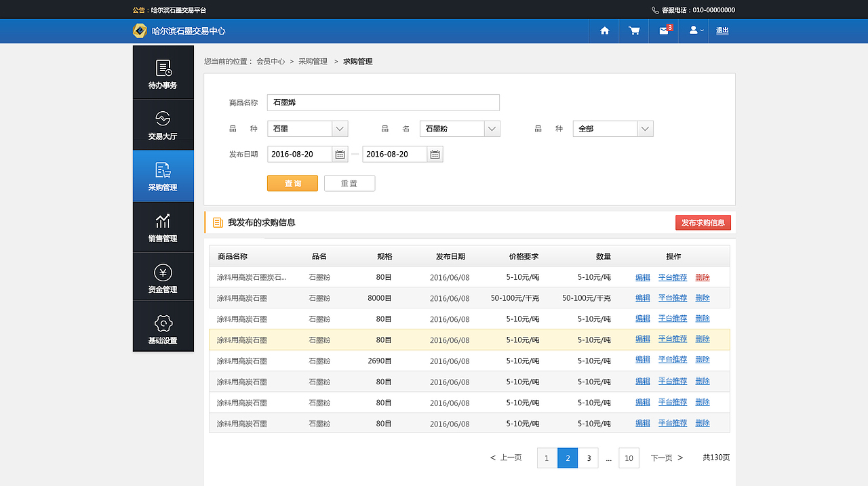This screenshot has width=868, height=486.
Task: Open 交易大厅 from the sidebar
Action: (x=163, y=125)
